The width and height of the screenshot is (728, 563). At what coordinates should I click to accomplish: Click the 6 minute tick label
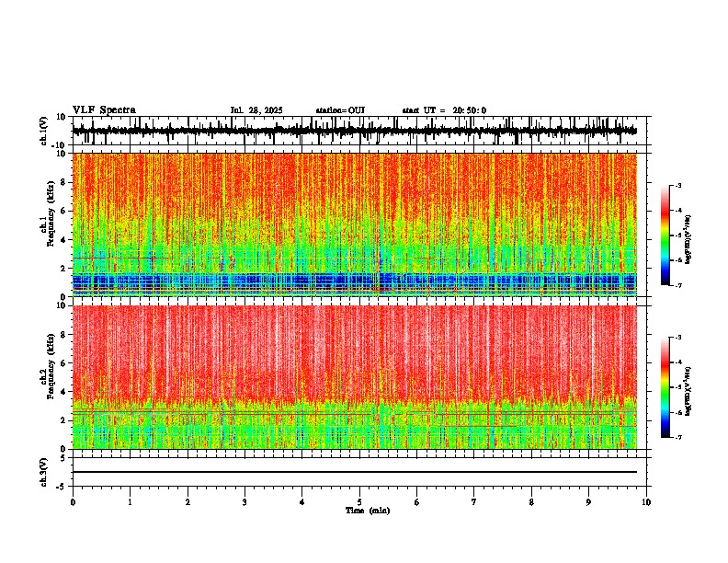(417, 502)
